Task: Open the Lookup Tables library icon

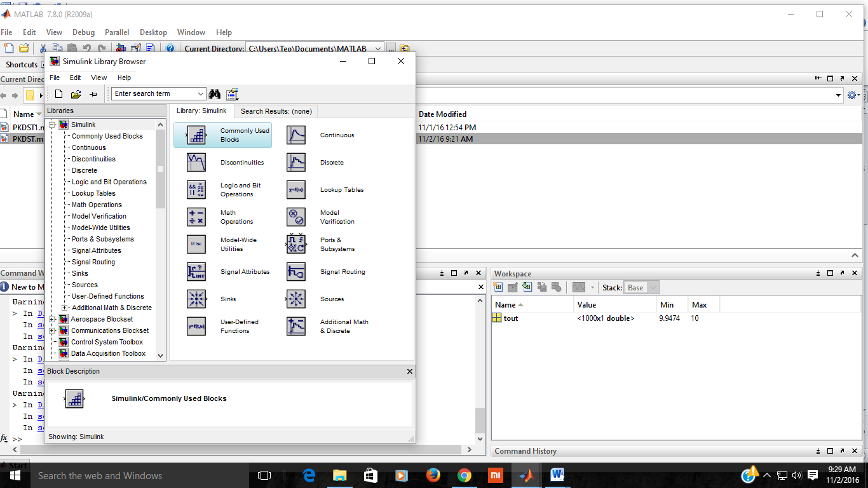Action: tap(296, 190)
